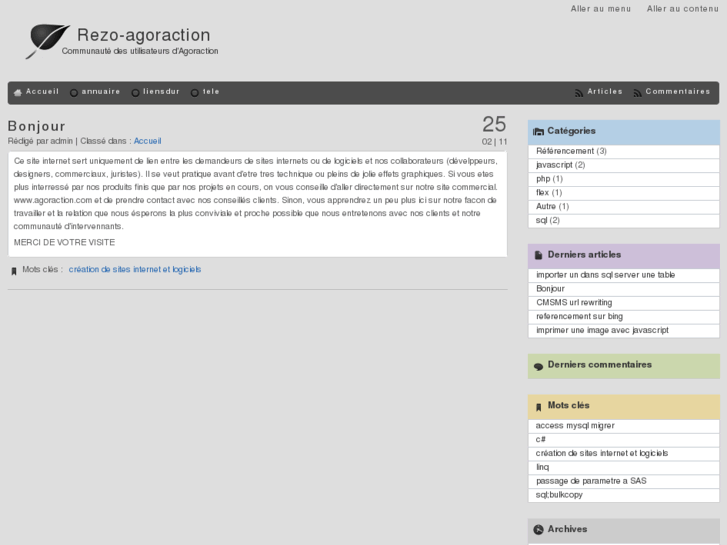Open the Bonjour article title
The width and height of the screenshot is (727, 545).
click(x=36, y=126)
